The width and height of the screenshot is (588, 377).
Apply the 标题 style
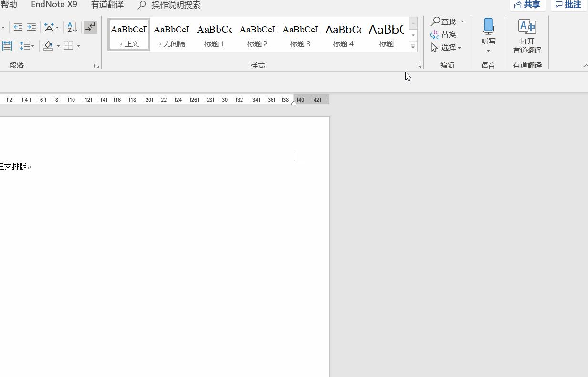pyautogui.click(x=387, y=34)
